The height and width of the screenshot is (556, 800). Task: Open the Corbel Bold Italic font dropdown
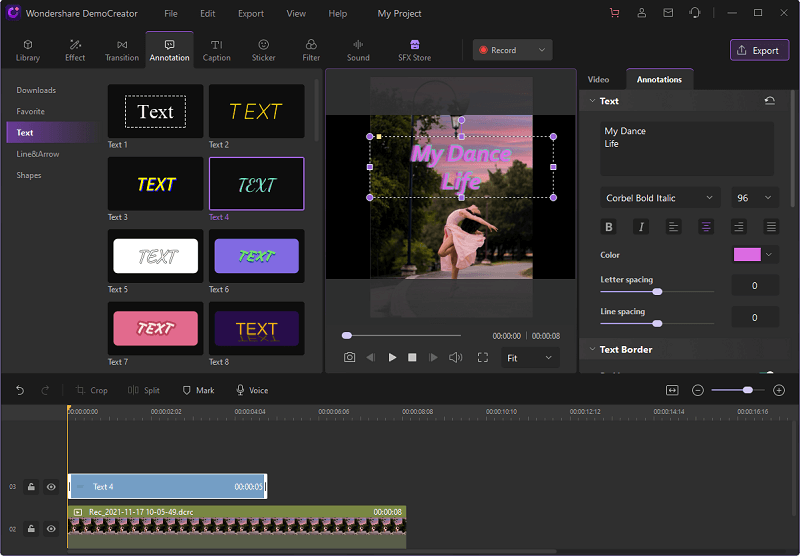660,198
